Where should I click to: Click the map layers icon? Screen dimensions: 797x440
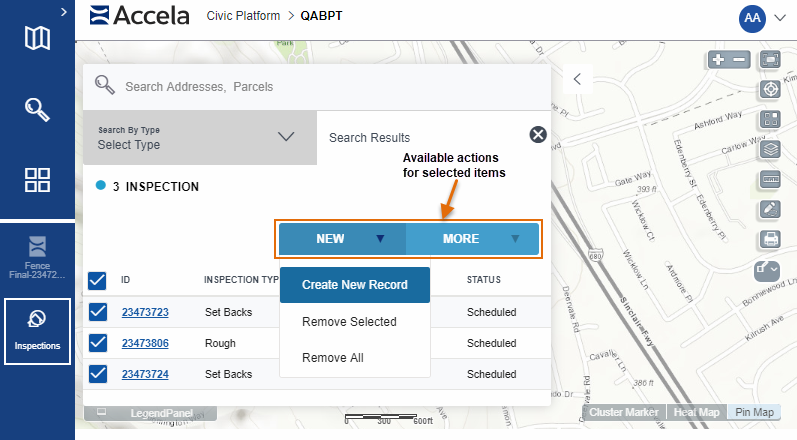[x=770, y=149]
